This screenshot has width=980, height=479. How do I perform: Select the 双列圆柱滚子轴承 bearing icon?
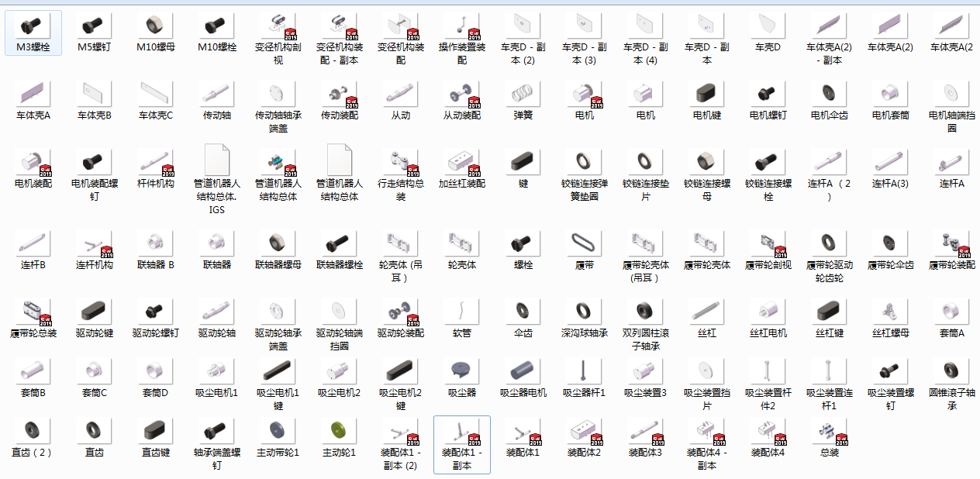(x=646, y=312)
